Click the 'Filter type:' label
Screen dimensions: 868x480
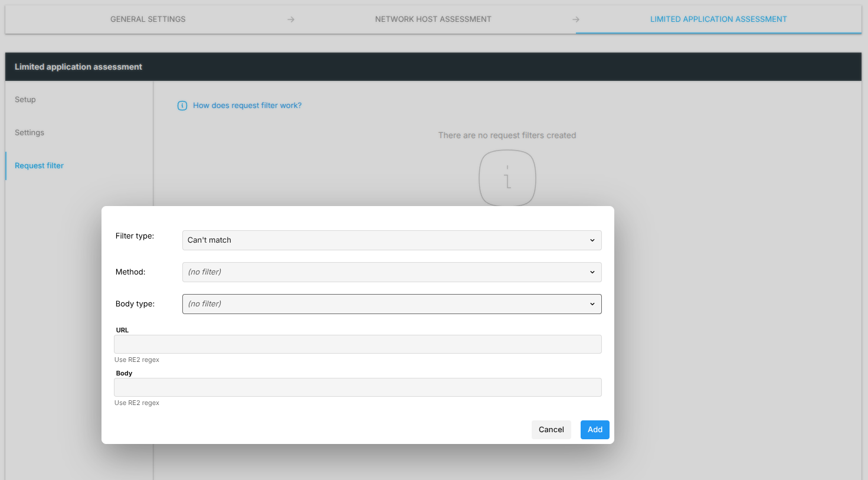[135, 236]
